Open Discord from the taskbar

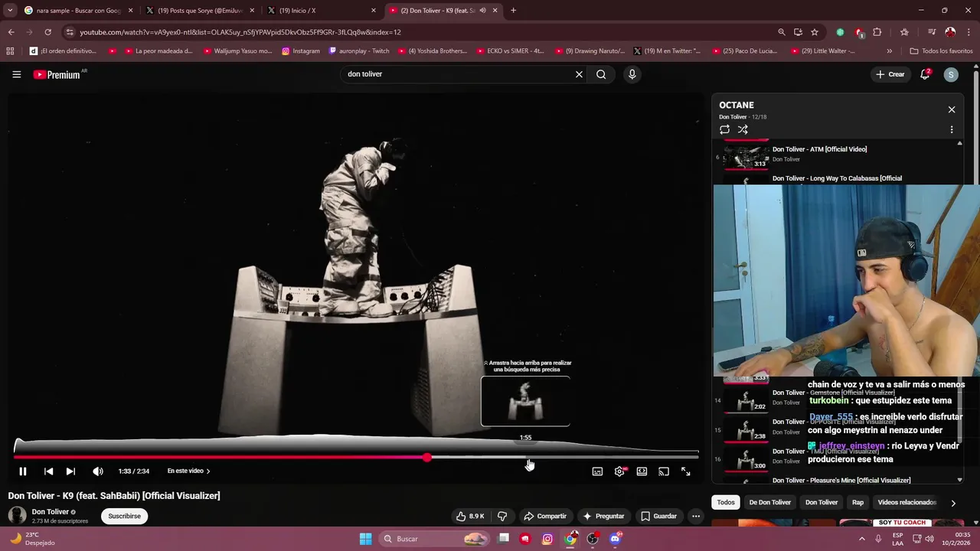615,539
